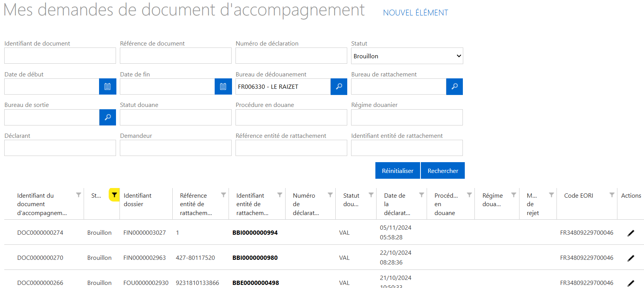Click Bureau de rattachement search magnifier
The image size is (644, 288).
(454, 86)
